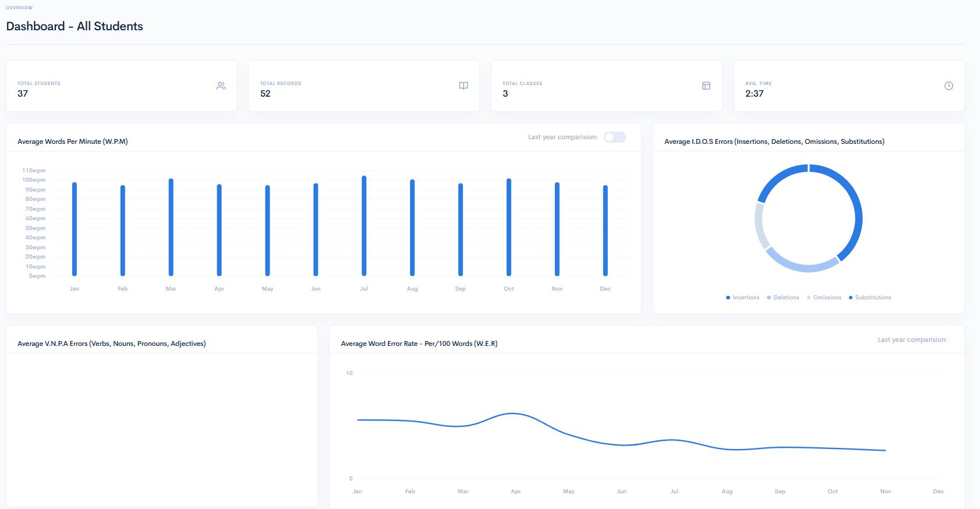Screen dimensions: 980x509
Task: Toggle Insertions legend item in donut chart
Action: tap(743, 298)
